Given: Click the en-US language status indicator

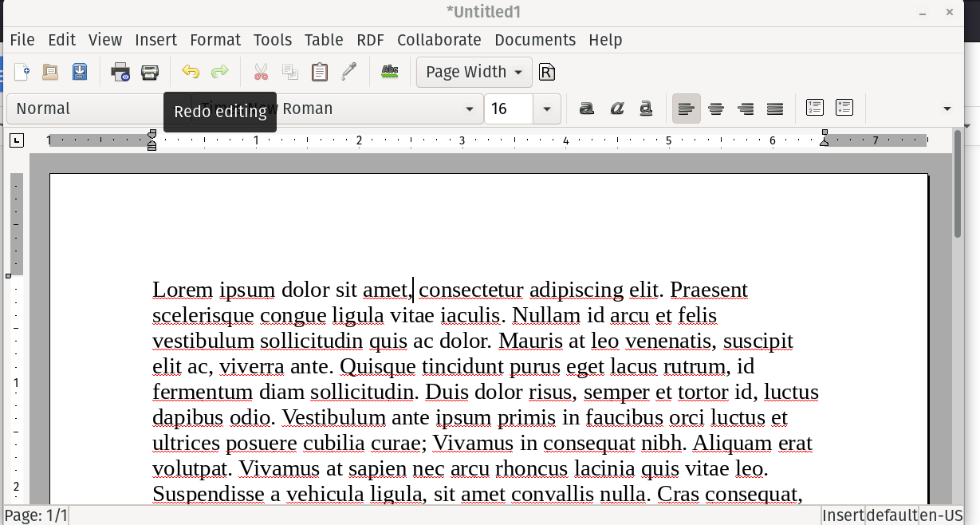Looking at the screenshot, I should click(941, 515).
